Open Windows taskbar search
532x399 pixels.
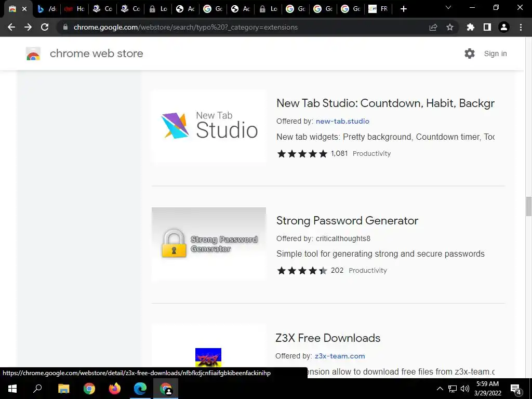point(37,389)
